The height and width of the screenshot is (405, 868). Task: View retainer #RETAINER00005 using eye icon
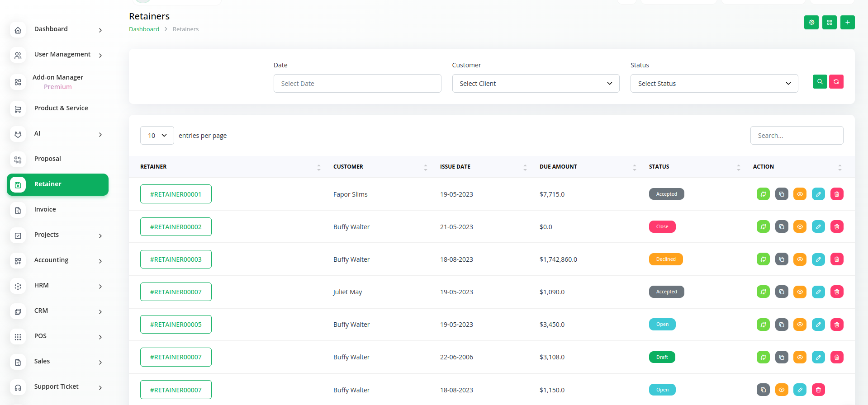pos(799,325)
